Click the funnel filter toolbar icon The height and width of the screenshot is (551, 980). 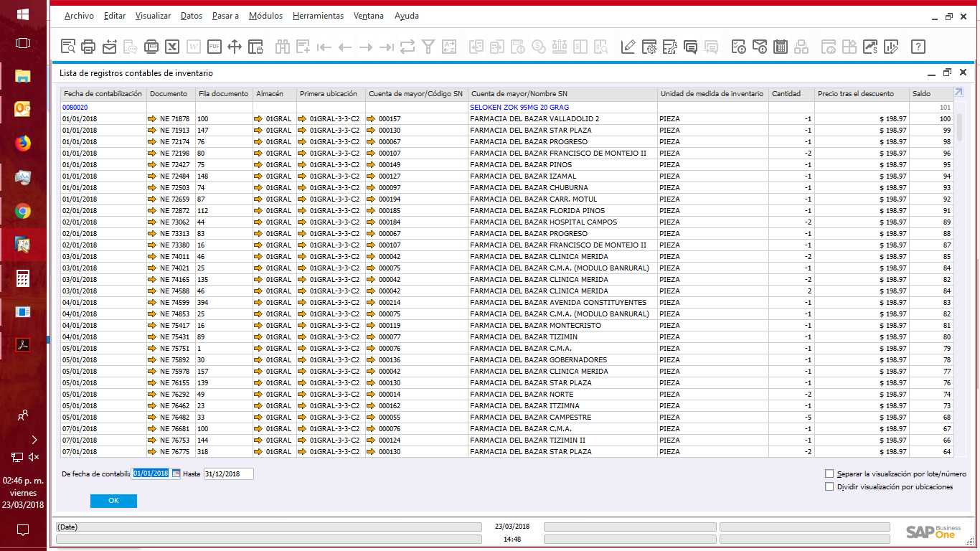tap(428, 47)
